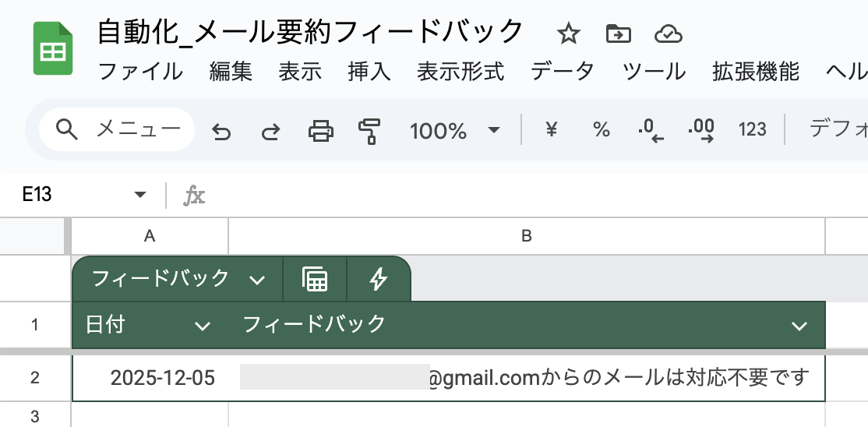Decrease decimal places
The height and width of the screenshot is (427, 868).
pyautogui.click(x=651, y=131)
